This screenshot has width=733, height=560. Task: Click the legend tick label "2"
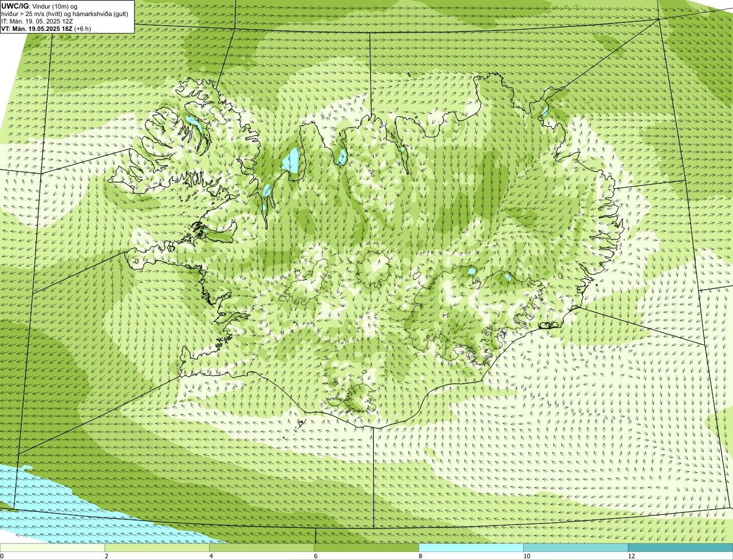(107, 556)
